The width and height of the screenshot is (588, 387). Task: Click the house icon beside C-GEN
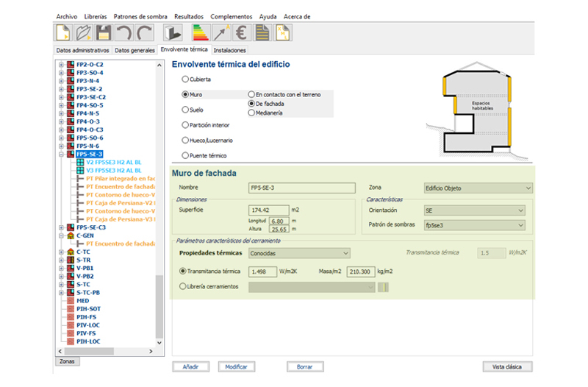[x=71, y=235]
